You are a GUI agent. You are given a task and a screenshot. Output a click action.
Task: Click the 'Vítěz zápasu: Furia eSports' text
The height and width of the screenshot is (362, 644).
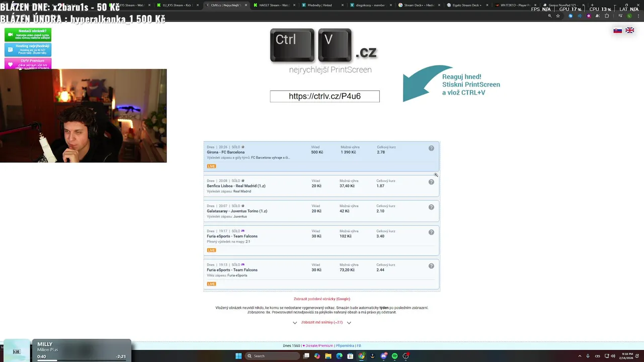pyautogui.click(x=227, y=276)
